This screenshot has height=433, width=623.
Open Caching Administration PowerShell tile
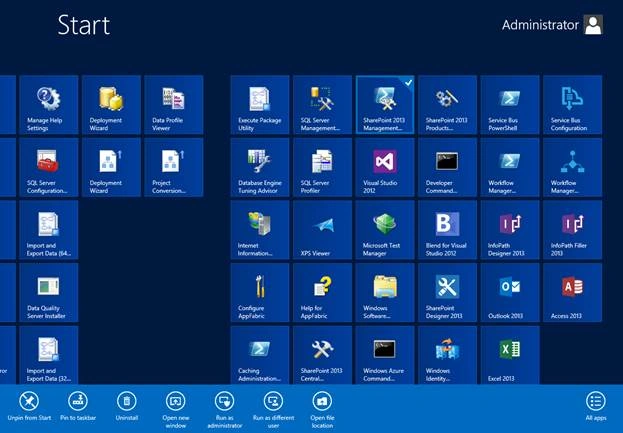pos(260,355)
